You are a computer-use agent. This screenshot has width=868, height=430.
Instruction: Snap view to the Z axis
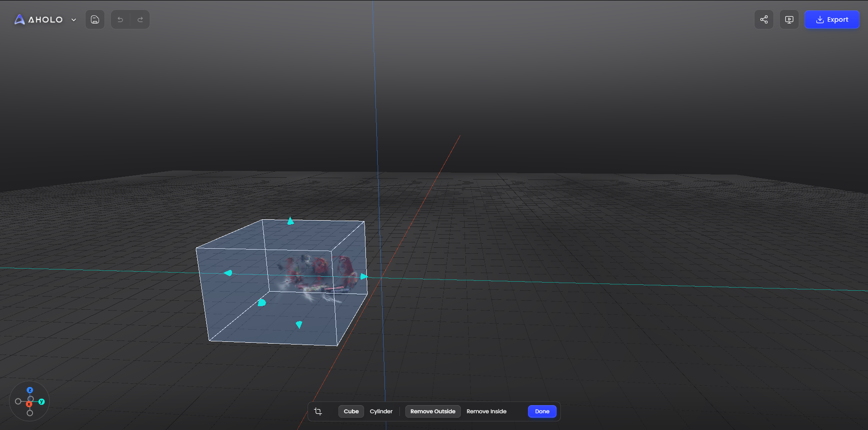click(x=30, y=390)
